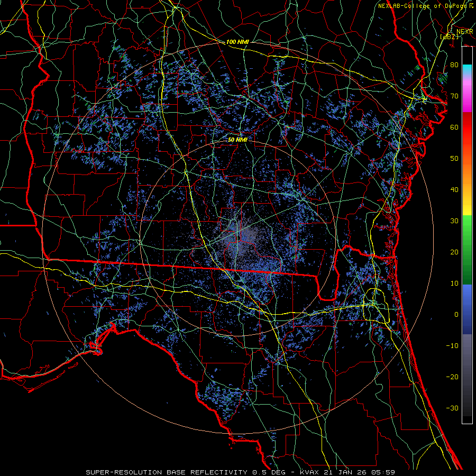Click the cyan segment of the color bar

467,70
